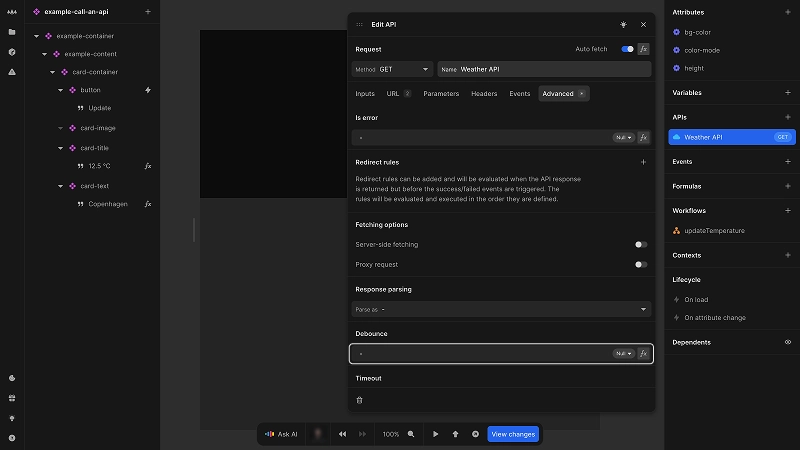Enable Proxy request toggle

pyautogui.click(x=641, y=264)
